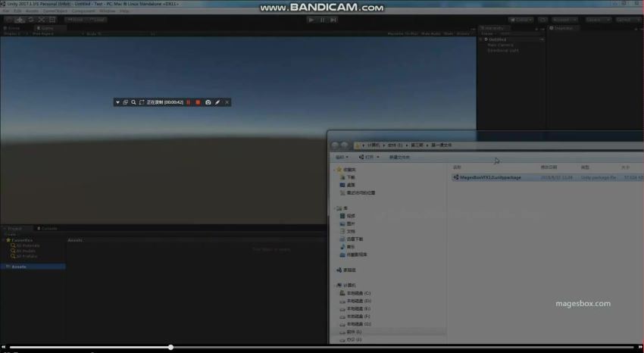Collapse the Untitled scene in Hierarchy
This screenshot has width=644, height=353.
point(481,39)
